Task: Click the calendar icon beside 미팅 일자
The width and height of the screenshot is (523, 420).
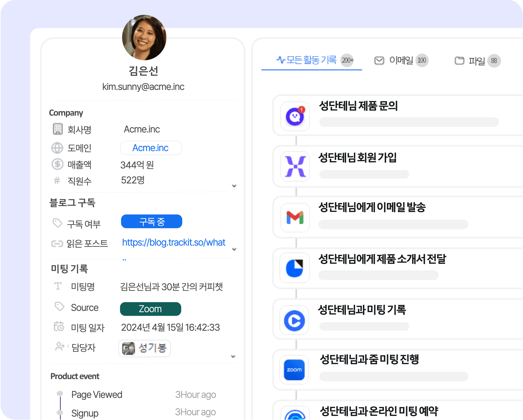Action: coord(59,326)
